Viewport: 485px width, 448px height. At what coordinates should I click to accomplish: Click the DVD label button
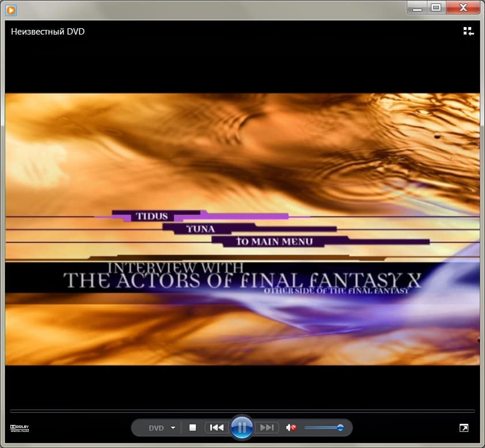156,428
